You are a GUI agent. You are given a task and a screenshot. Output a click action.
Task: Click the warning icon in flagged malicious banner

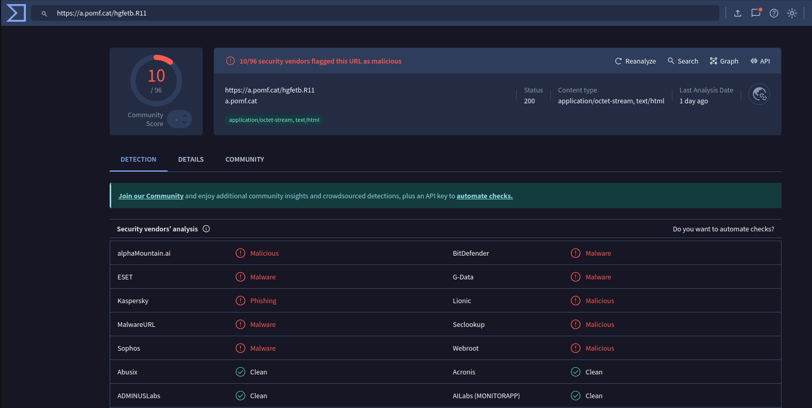pos(230,61)
